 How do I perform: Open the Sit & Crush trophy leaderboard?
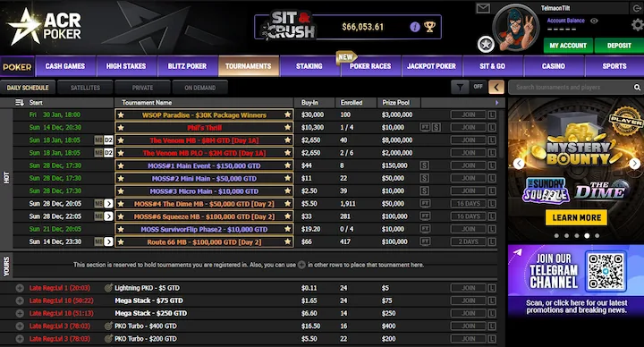429,27
